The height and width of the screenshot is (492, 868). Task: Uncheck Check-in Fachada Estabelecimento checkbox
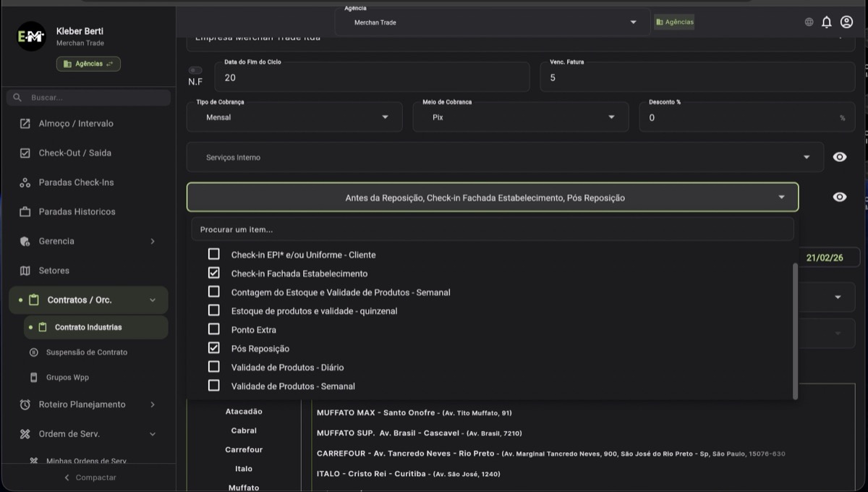click(214, 273)
